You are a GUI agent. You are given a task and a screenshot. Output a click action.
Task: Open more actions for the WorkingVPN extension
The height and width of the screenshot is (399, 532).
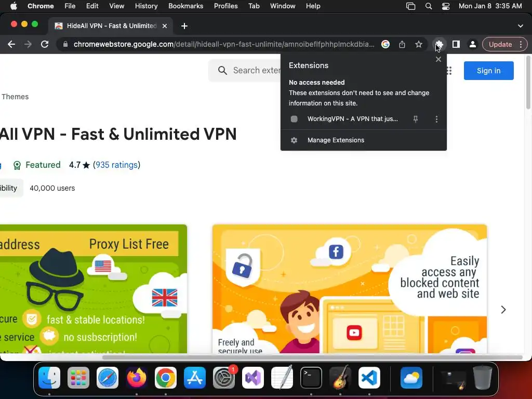click(436, 119)
